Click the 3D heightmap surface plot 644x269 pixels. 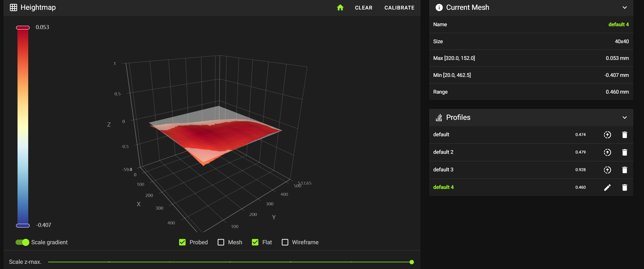(x=215, y=135)
